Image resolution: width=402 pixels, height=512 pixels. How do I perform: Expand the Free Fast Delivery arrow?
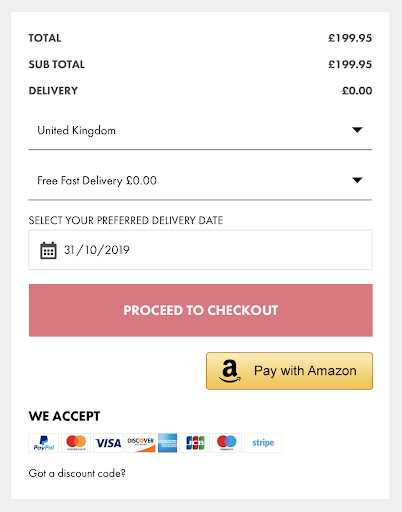(x=357, y=180)
